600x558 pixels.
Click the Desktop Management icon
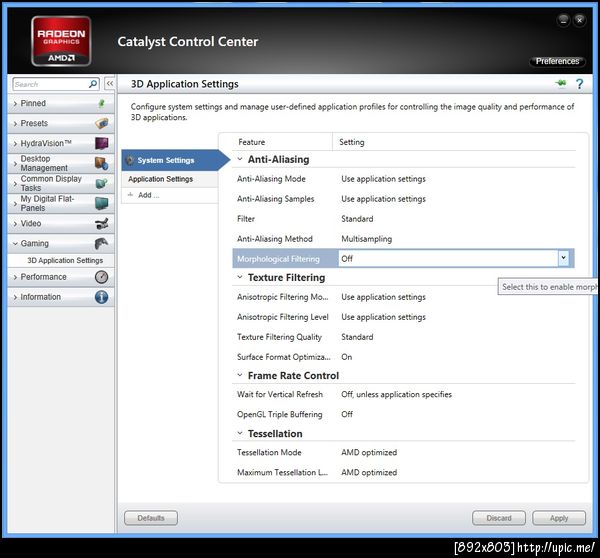(x=101, y=163)
